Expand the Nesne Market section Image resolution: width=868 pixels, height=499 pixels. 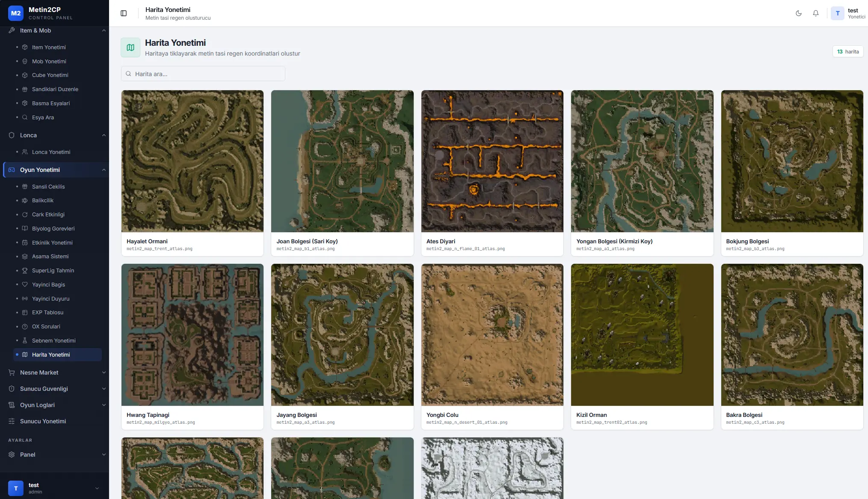coord(104,372)
